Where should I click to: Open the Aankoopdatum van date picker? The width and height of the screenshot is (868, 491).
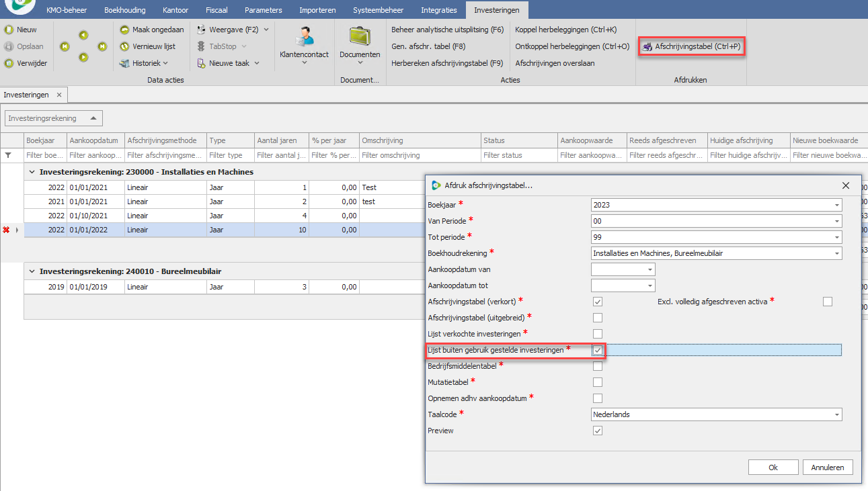649,269
